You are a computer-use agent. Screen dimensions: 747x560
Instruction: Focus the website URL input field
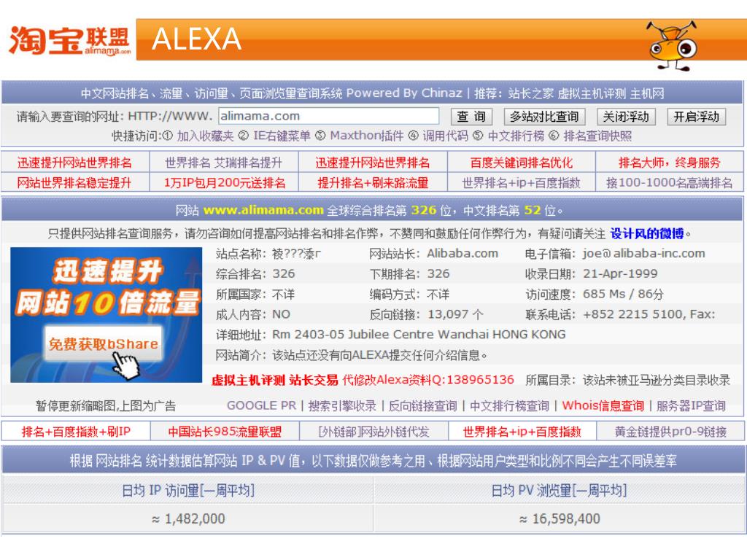[x=329, y=116]
